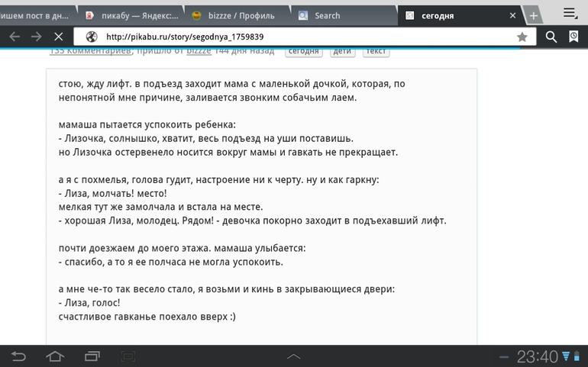Open the browser menu
The image size is (588, 367).
[x=570, y=14]
